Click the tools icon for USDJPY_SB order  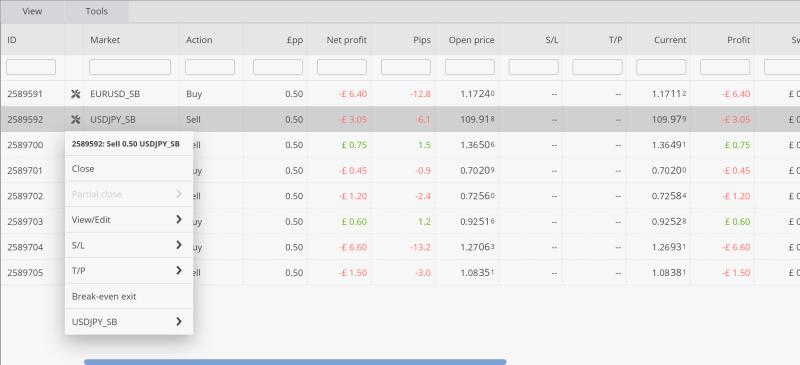(x=76, y=119)
